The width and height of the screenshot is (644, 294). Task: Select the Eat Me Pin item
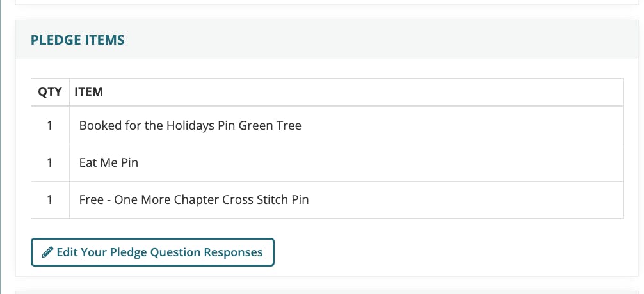coord(109,163)
